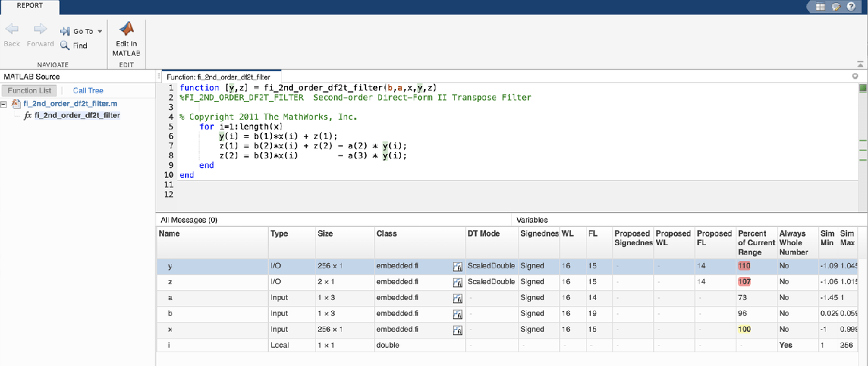Open the All Messages (0) tab

click(190, 220)
